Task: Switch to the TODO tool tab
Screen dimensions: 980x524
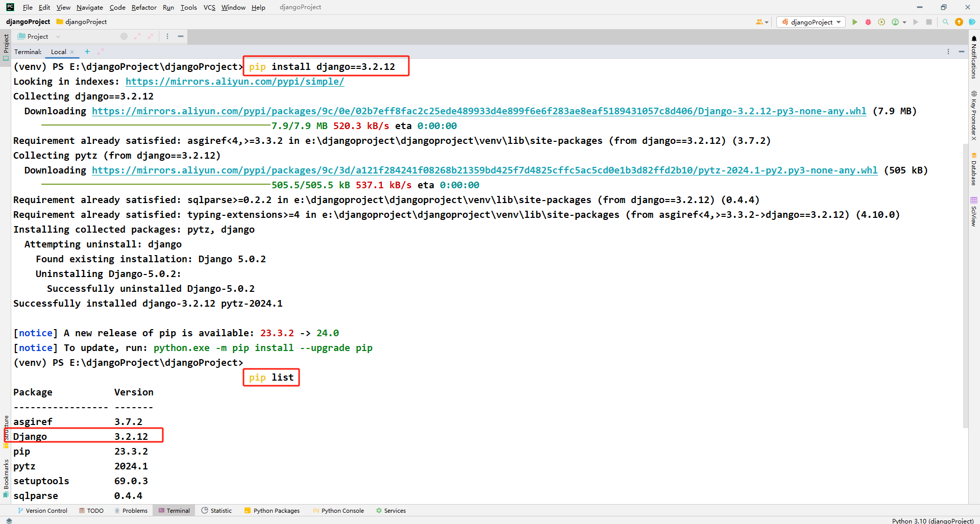Action: [91, 510]
